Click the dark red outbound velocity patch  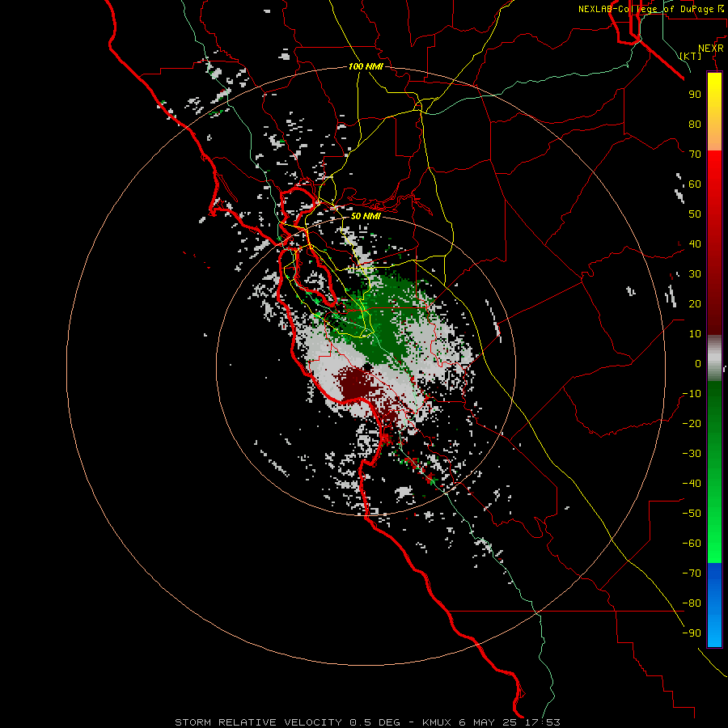357,383
